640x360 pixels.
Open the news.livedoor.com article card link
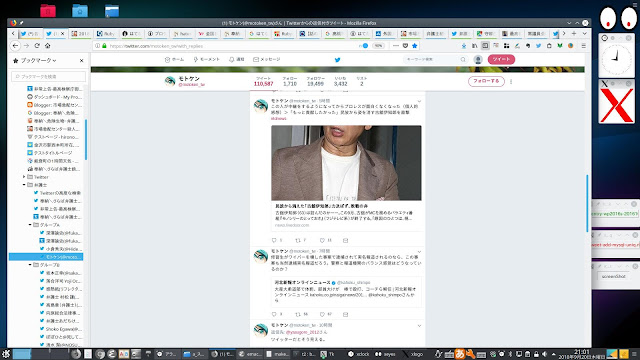[x=346, y=216]
